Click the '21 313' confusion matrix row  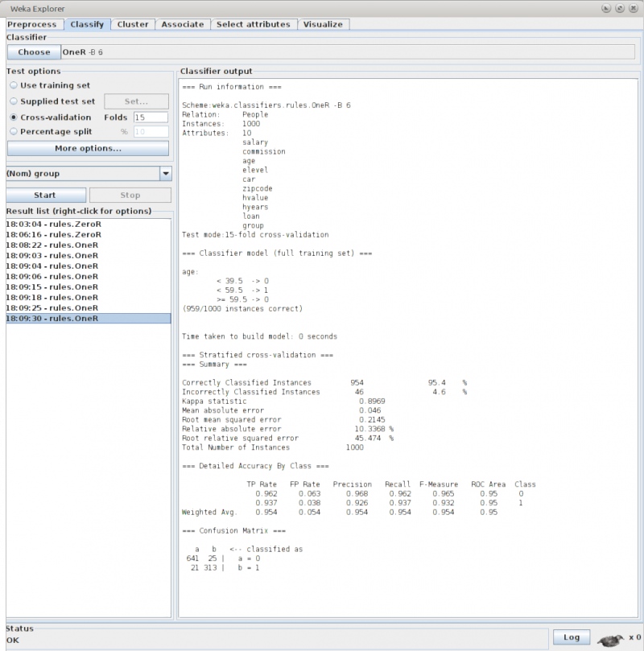(225, 568)
